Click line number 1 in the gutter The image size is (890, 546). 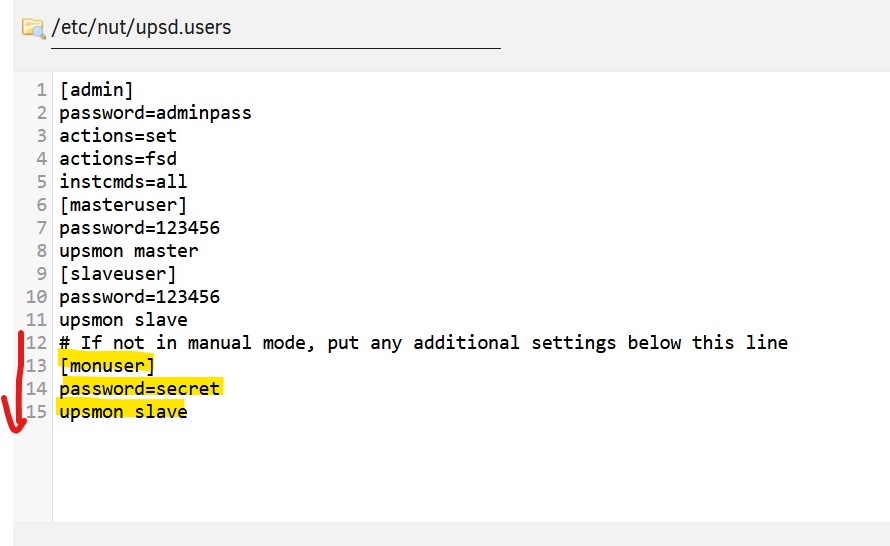pos(41,90)
